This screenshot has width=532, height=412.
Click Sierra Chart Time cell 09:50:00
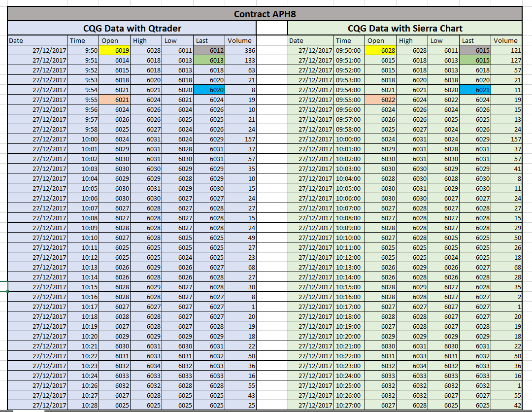349,51
